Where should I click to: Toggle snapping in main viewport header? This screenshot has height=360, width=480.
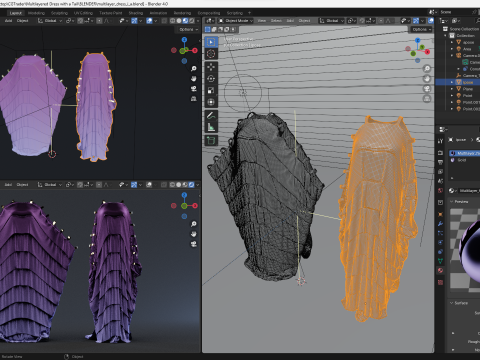click(362, 21)
